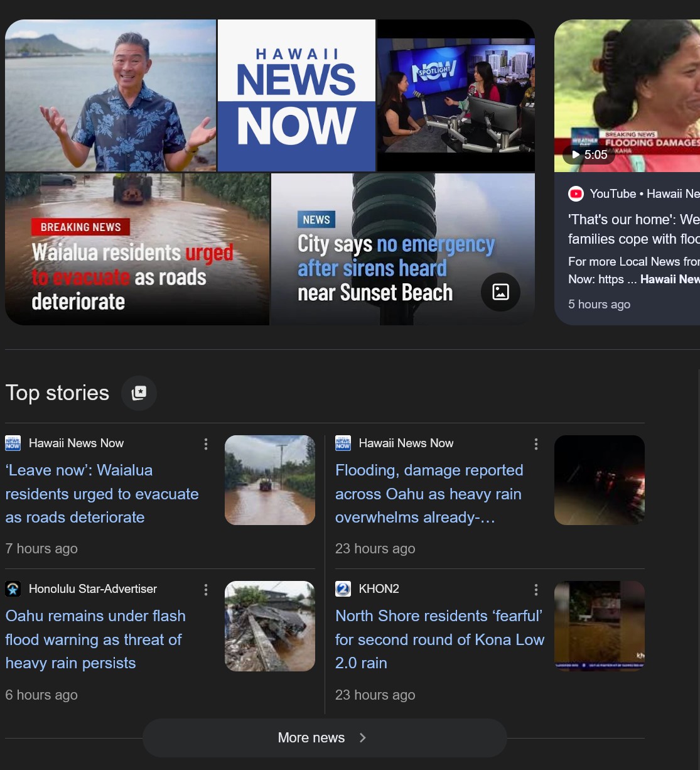Click the KHON2 favicon icon
The image size is (700, 770).
click(x=343, y=589)
